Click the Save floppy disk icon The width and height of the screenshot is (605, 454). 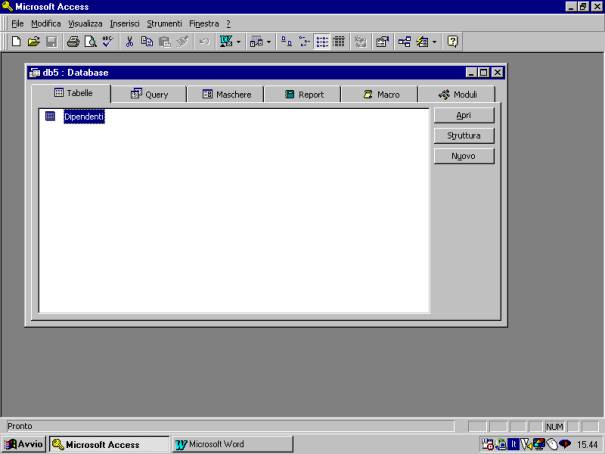[x=51, y=41]
